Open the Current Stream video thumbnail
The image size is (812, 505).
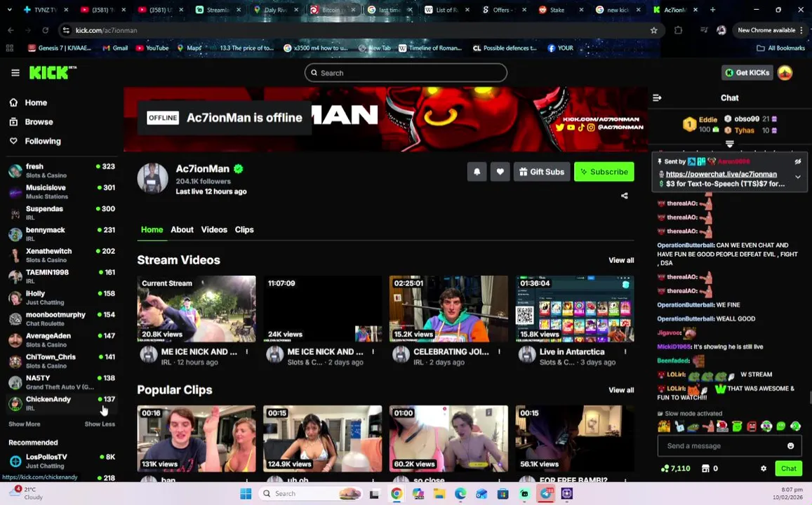point(197,309)
